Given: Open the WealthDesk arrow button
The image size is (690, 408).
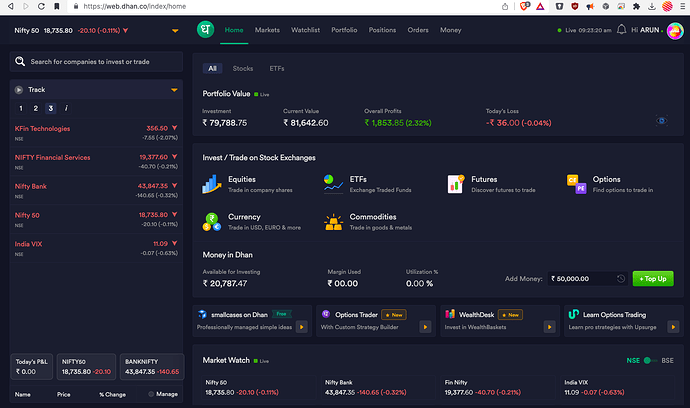Looking at the screenshot, I should pyautogui.click(x=549, y=327).
